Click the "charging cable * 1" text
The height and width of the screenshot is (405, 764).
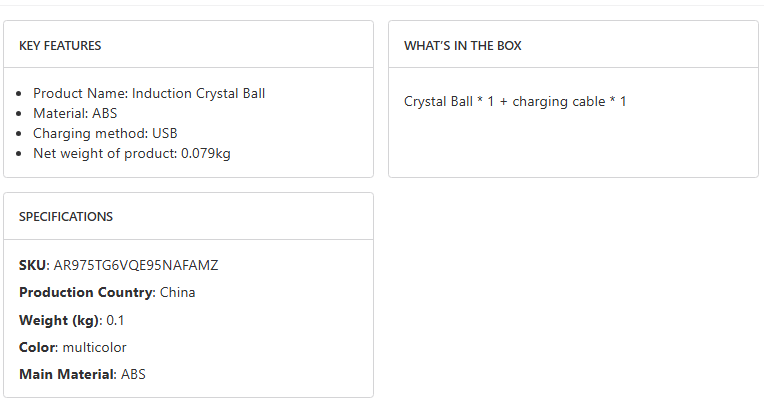point(570,101)
